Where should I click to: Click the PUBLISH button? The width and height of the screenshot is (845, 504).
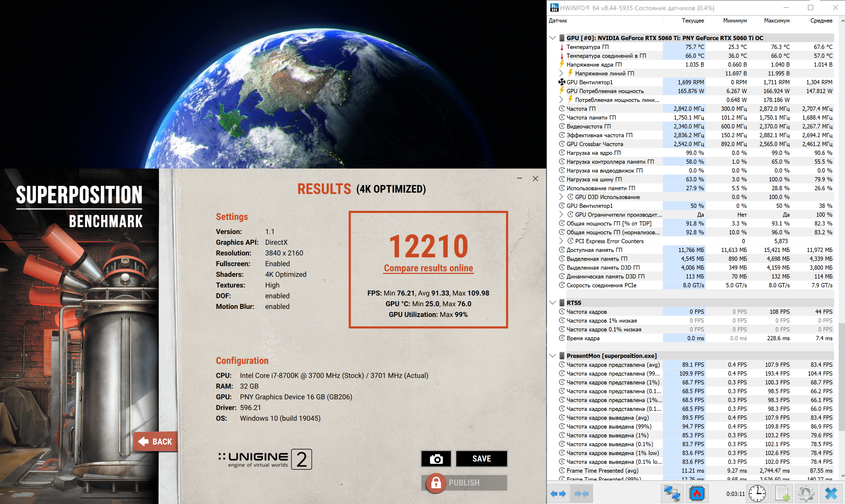click(x=464, y=483)
